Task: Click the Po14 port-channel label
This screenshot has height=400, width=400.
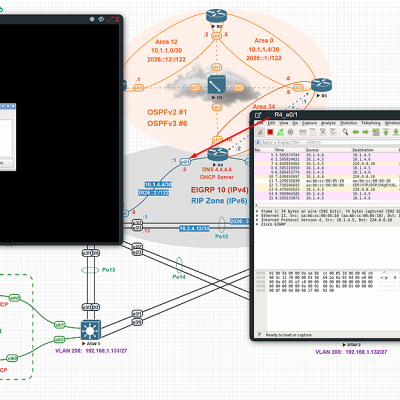Action: pyautogui.click(x=179, y=277)
